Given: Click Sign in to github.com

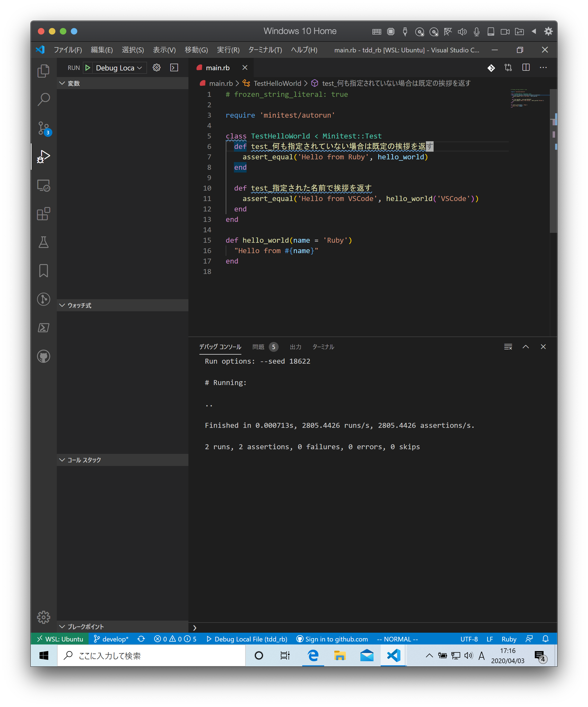Looking at the screenshot, I should [x=332, y=639].
